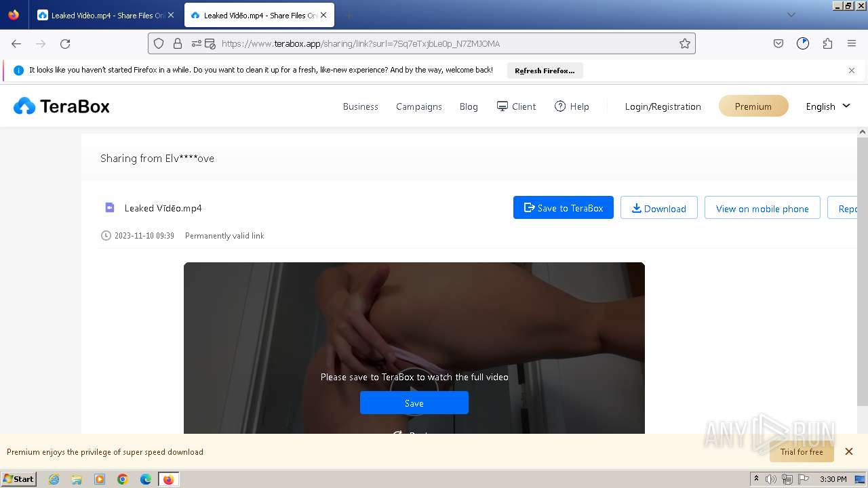
Task: Show hidden system tray icons
Action: tap(756, 479)
